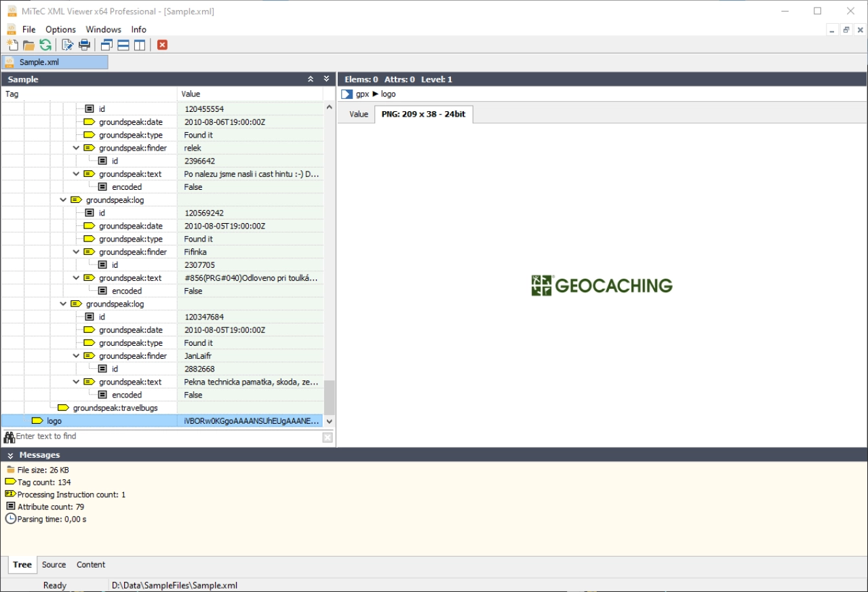Tile windows horizontally toolbar icon
The width and height of the screenshot is (868, 592).
[x=123, y=45]
